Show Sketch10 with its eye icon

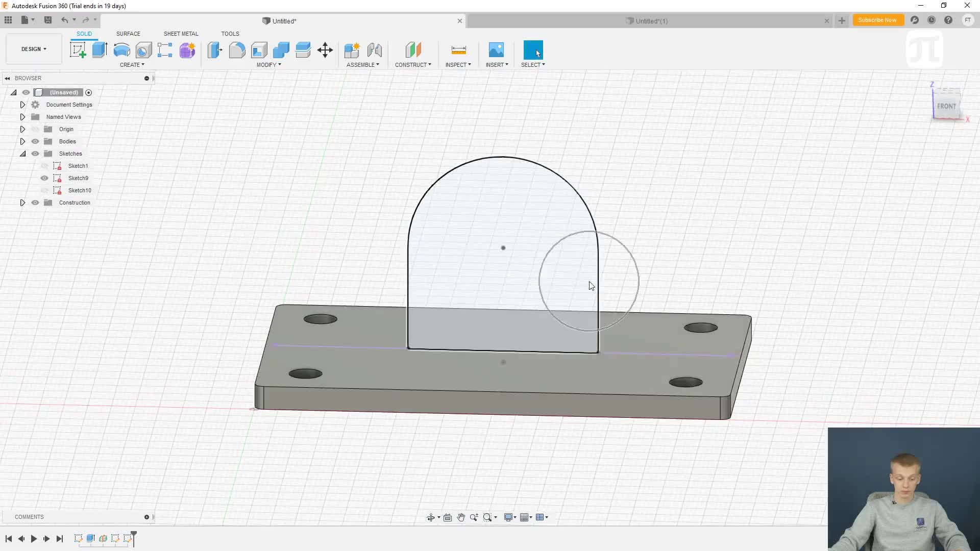[44, 190]
